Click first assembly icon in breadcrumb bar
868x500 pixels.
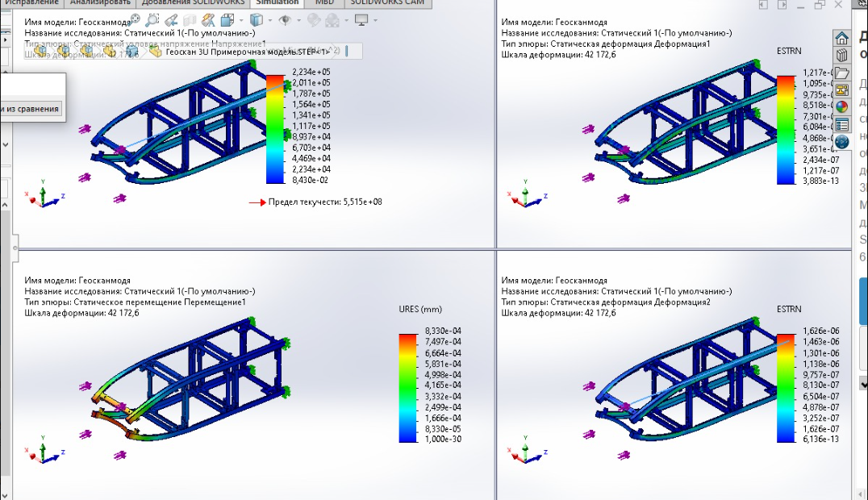40,51
